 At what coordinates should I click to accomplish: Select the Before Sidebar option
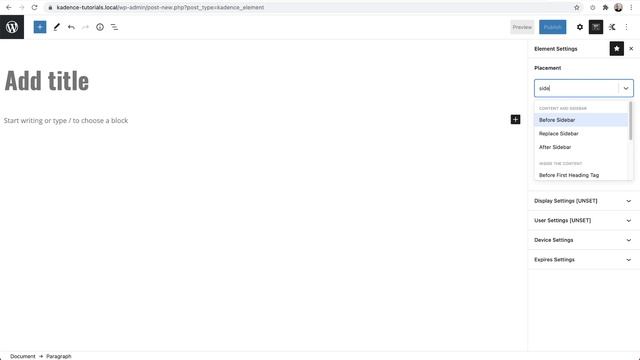[581, 120]
